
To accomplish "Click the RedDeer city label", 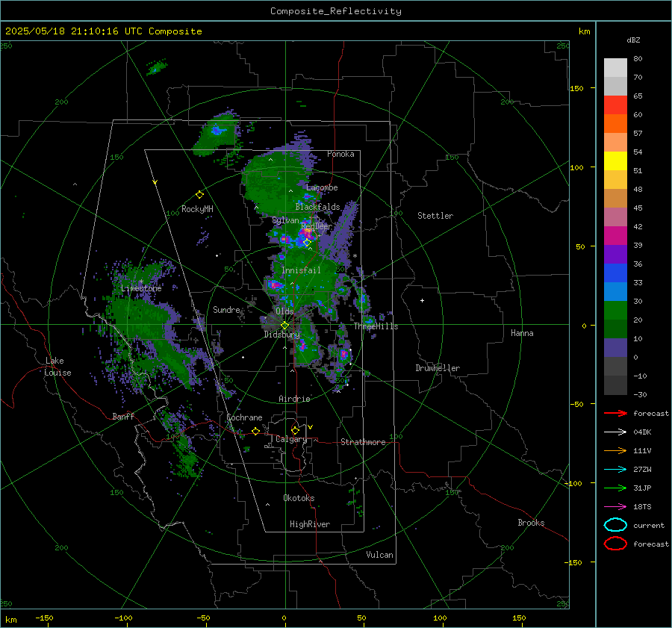I will (x=317, y=226).
